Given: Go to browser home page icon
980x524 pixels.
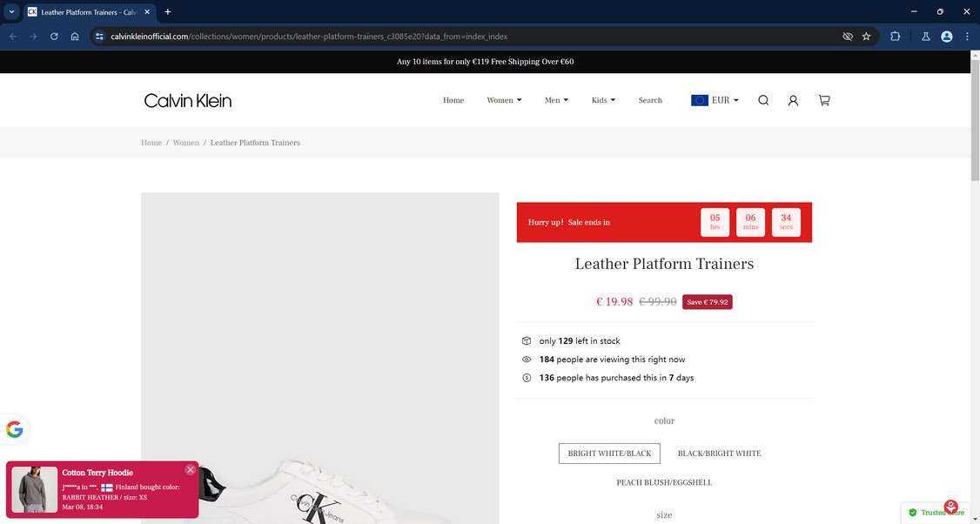Looking at the screenshot, I should click(75, 37).
